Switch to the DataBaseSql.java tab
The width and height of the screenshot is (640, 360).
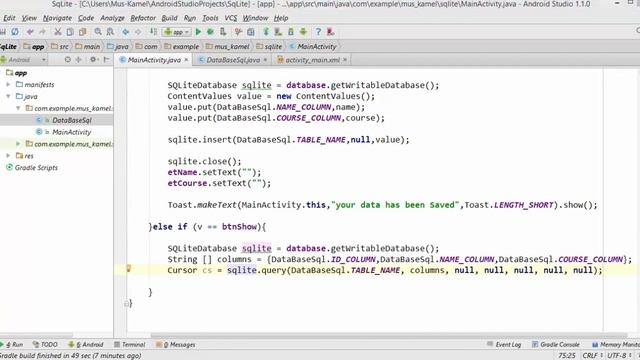point(233,60)
